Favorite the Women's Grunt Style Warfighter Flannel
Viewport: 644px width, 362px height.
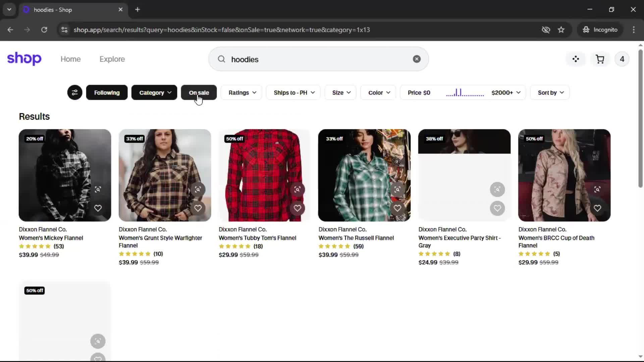[198, 208]
